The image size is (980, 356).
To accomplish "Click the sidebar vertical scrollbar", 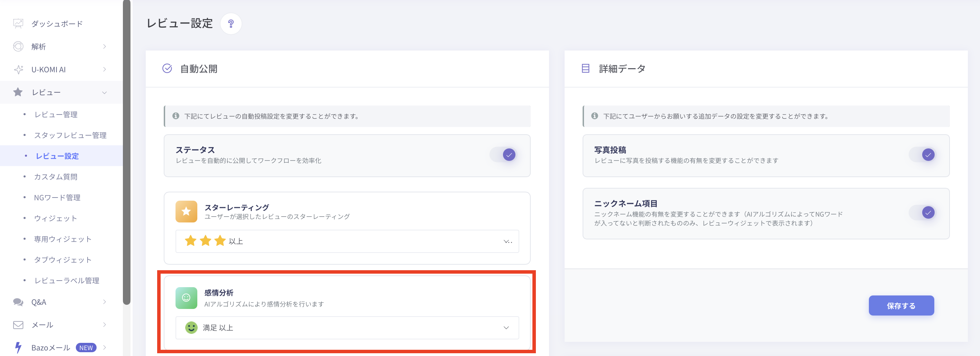I will pyautogui.click(x=127, y=152).
